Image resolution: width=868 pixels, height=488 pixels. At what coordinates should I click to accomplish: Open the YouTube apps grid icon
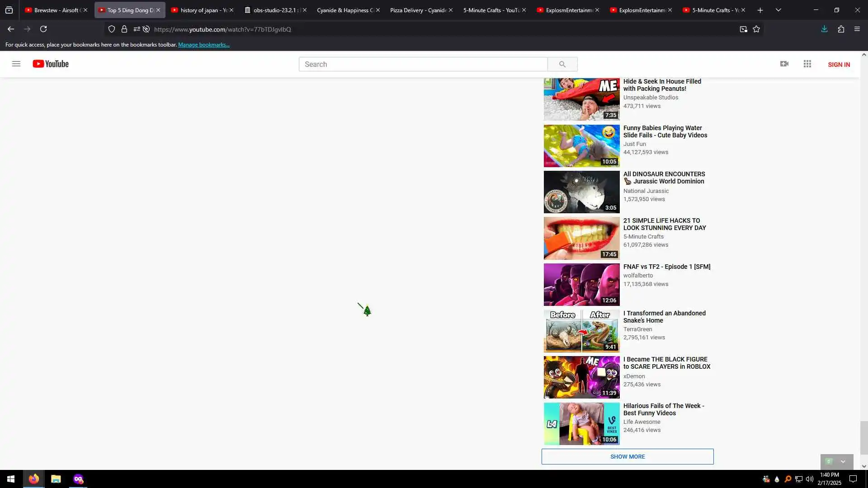point(807,64)
